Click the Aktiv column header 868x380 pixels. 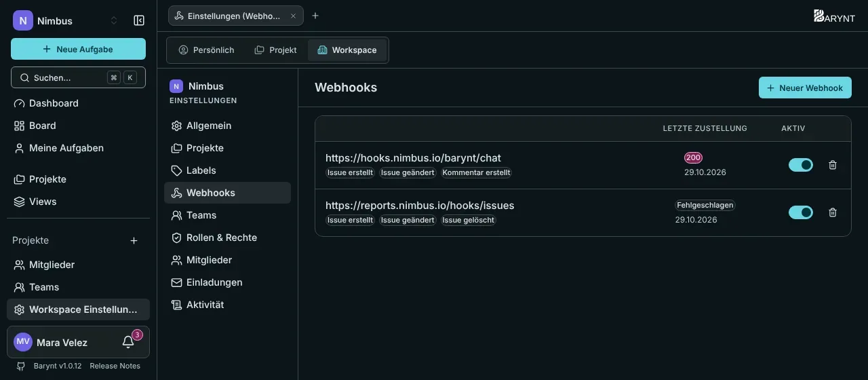tap(793, 128)
